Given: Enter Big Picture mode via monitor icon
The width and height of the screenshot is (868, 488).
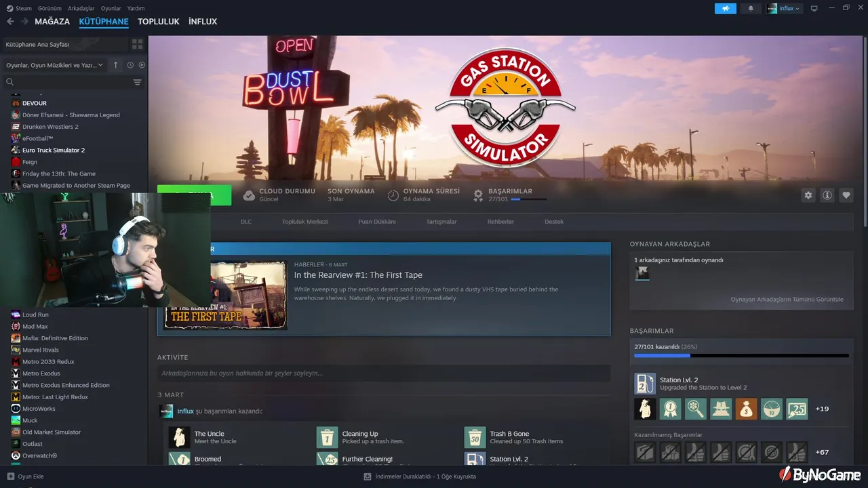Looking at the screenshot, I should [x=814, y=8].
